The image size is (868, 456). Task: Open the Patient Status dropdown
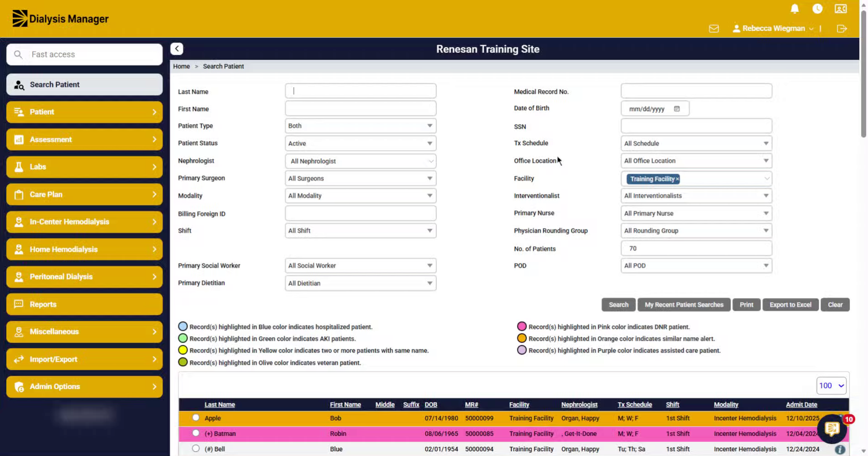361,143
